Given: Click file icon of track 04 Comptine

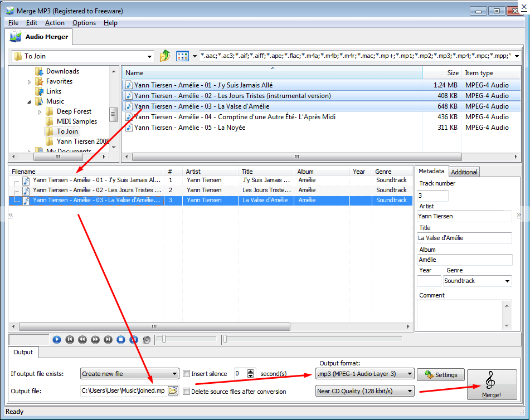Looking at the screenshot, I should pyautogui.click(x=129, y=116).
